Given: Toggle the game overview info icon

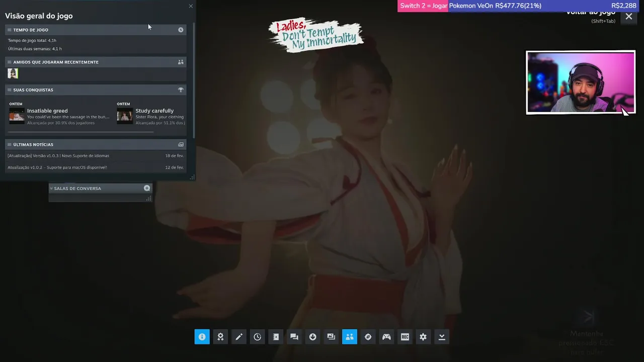Looking at the screenshot, I should (202, 337).
